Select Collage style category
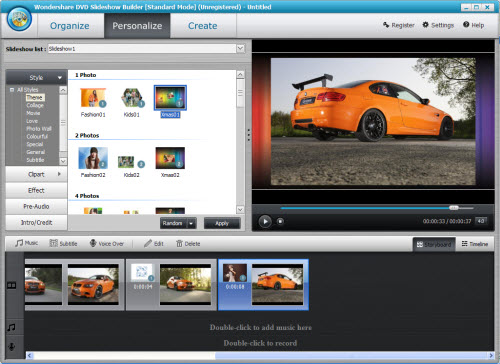The height and width of the screenshot is (364, 500). [x=35, y=105]
